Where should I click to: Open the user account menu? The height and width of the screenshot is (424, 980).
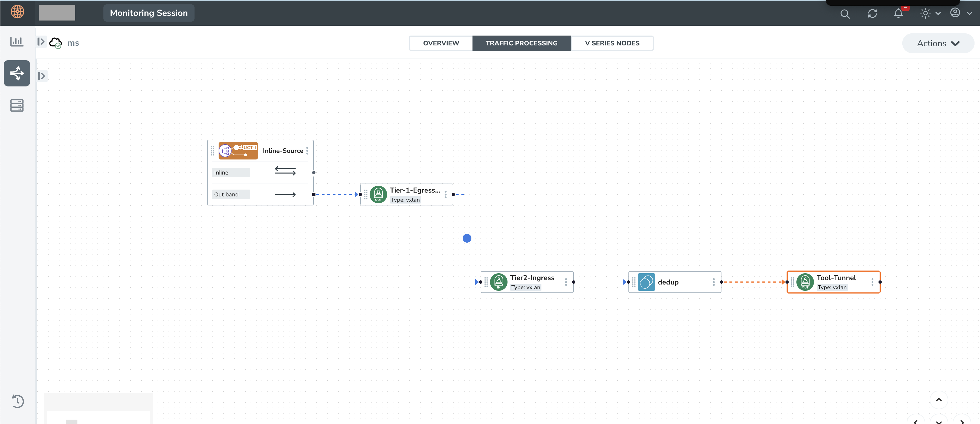[x=961, y=13]
